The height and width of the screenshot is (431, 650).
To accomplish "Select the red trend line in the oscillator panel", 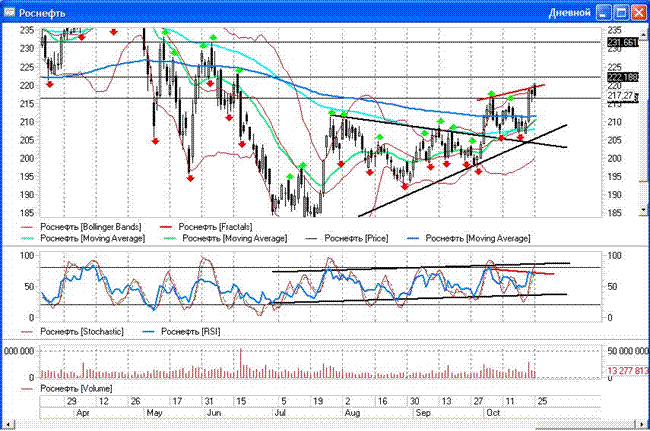I will (524, 271).
